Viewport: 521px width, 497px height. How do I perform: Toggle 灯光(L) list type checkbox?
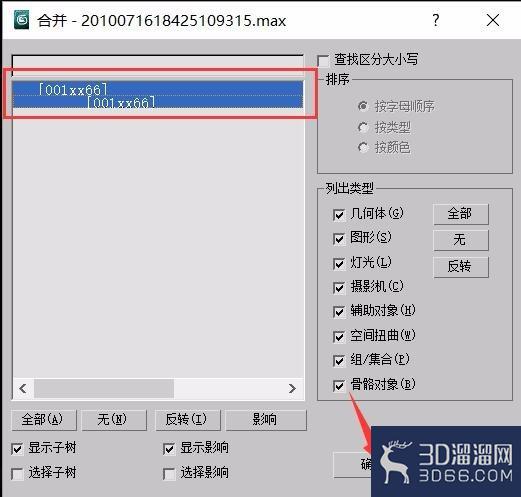tap(339, 263)
